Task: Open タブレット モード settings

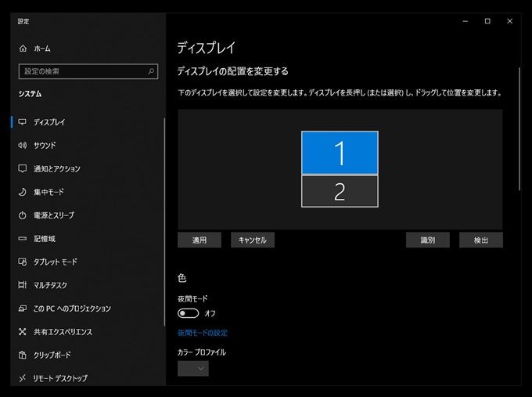Action: click(56, 262)
